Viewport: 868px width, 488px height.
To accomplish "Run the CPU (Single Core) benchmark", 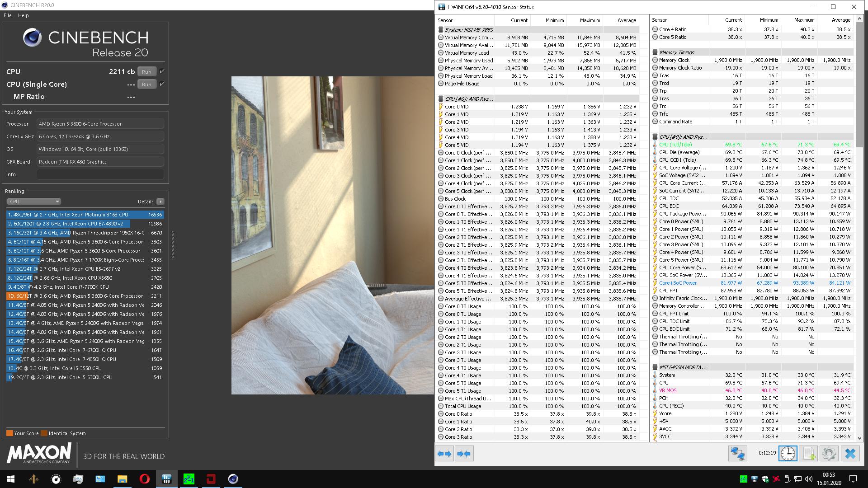I will [x=146, y=84].
